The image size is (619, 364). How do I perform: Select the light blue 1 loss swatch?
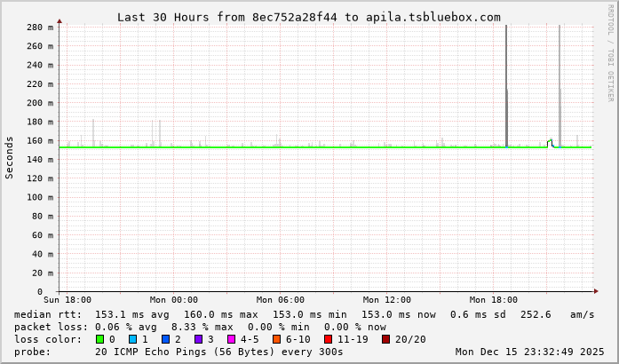click(x=132, y=339)
